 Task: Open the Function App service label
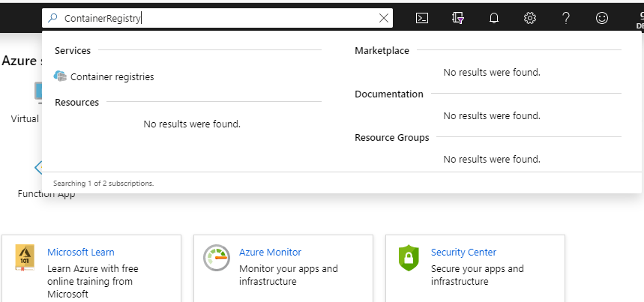tap(46, 194)
